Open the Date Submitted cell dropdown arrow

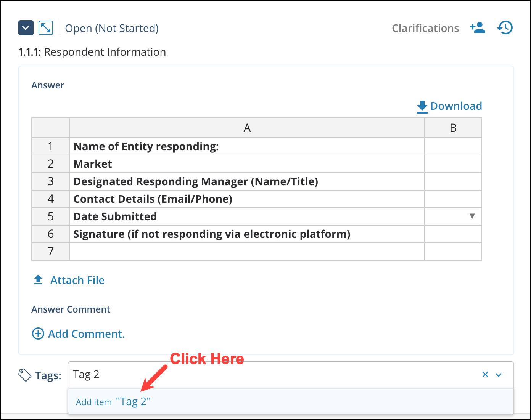(472, 216)
